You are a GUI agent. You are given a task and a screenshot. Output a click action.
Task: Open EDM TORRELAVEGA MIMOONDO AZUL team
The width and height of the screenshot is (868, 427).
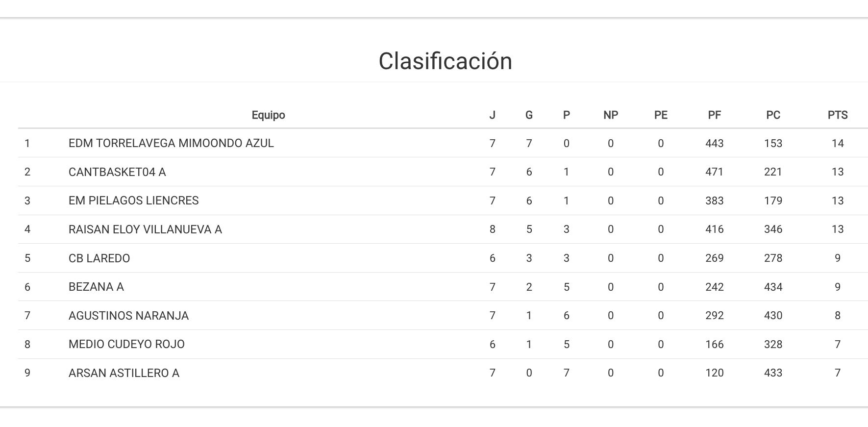171,143
